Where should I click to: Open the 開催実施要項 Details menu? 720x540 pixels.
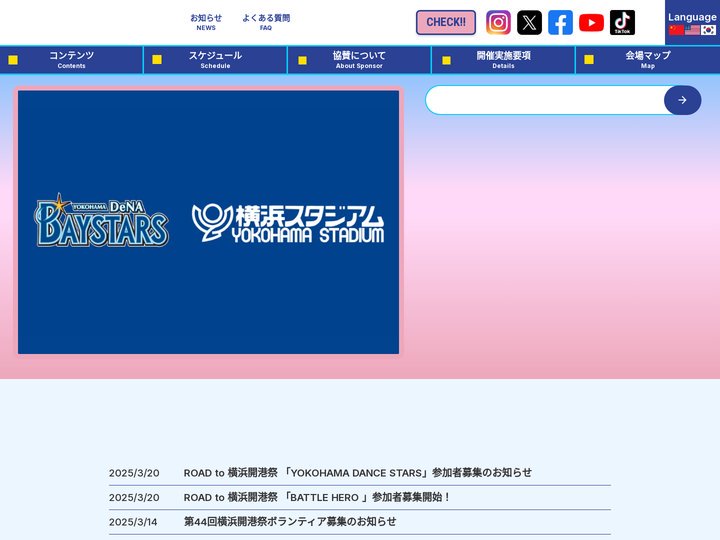[x=503, y=60]
